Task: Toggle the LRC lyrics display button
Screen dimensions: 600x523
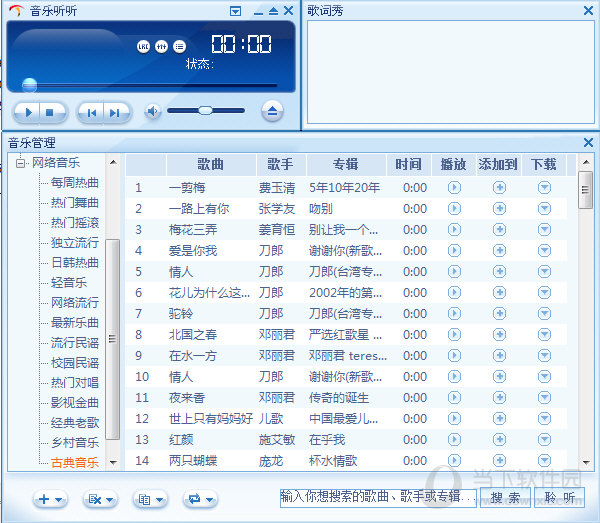Action: pos(143,46)
